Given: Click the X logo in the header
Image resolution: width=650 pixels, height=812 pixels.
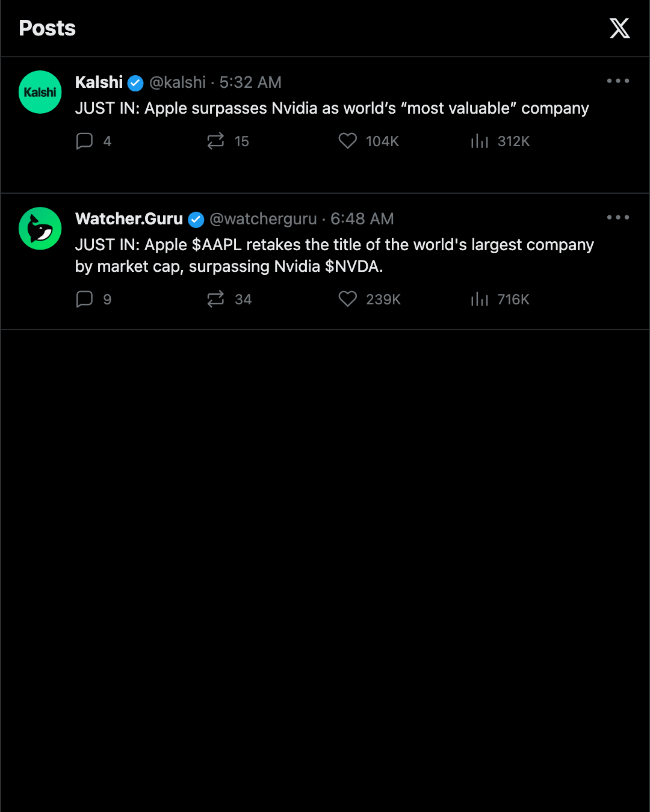Looking at the screenshot, I should [x=619, y=28].
